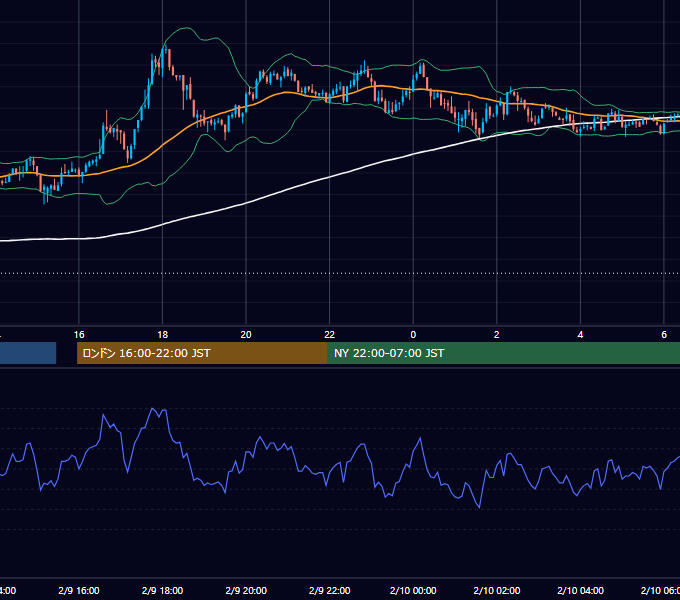Click the blue session bar left of London
Image resolution: width=680 pixels, height=600 pixels.
click(28, 353)
